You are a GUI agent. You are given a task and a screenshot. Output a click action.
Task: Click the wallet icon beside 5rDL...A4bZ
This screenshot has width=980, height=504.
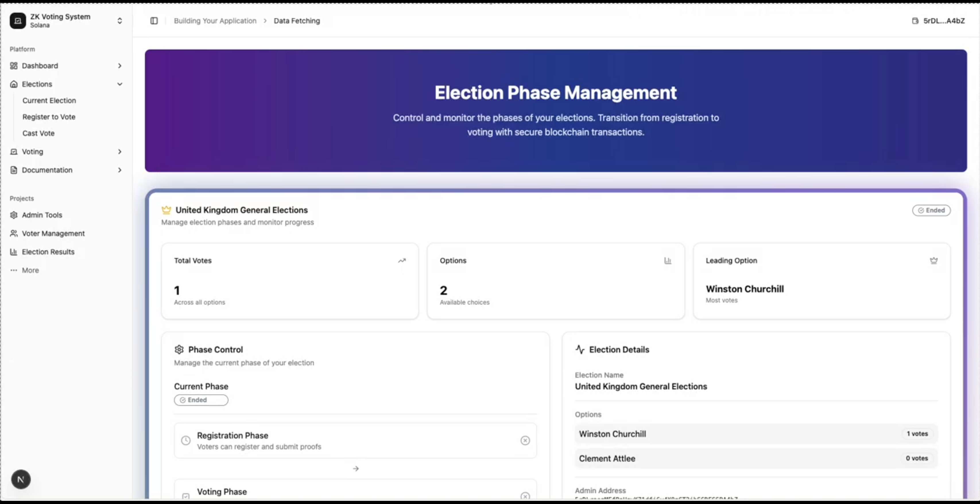point(915,21)
